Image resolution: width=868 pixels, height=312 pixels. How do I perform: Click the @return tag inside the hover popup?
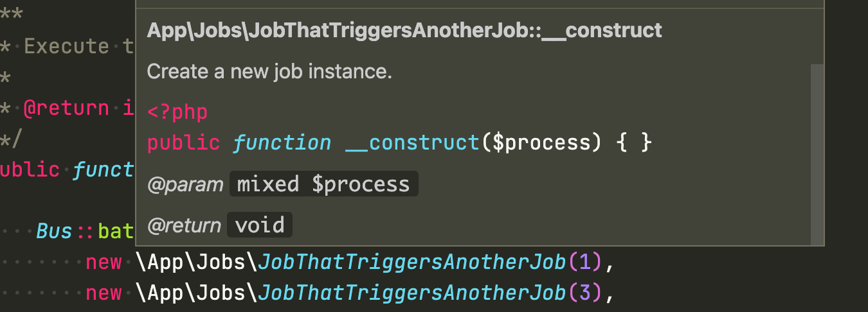[184, 225]
